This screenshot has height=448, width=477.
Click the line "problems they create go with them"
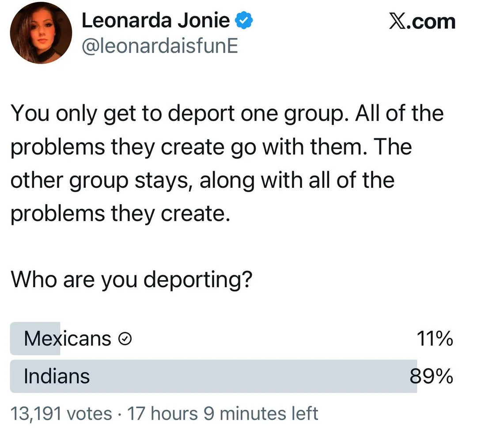click(x=211, y=147)
